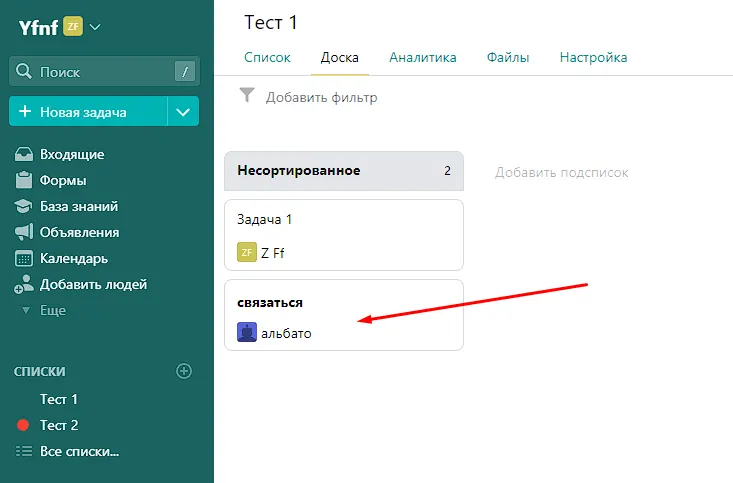
Task: Click the Calendar icon in sidebar
Action: [x=24, y=259]
